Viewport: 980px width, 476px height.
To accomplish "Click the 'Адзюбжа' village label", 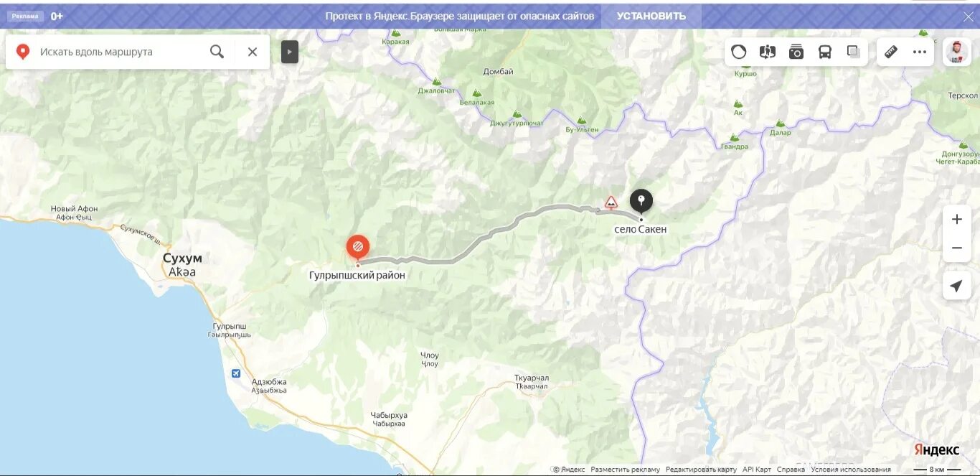I will 269,382.
